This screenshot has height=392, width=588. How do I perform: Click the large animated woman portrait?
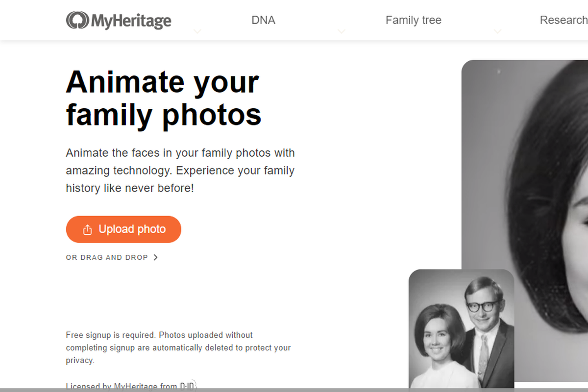click(525, 220)
